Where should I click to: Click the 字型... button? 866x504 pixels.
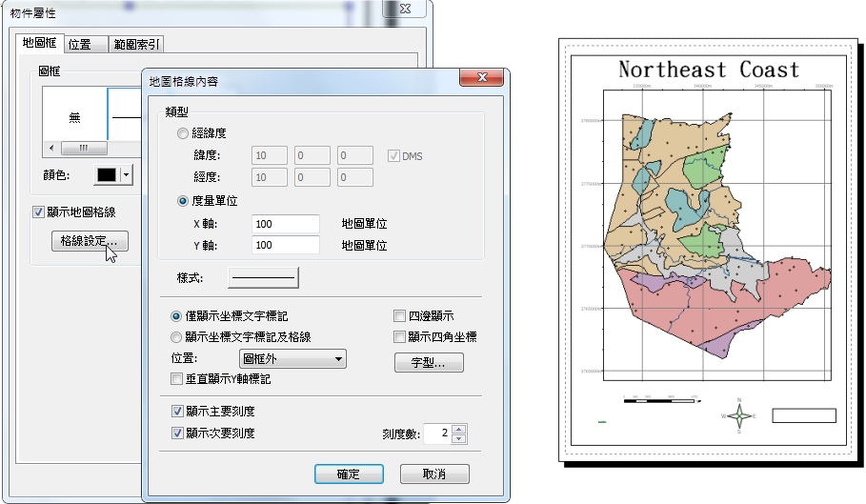coord(429,363)
